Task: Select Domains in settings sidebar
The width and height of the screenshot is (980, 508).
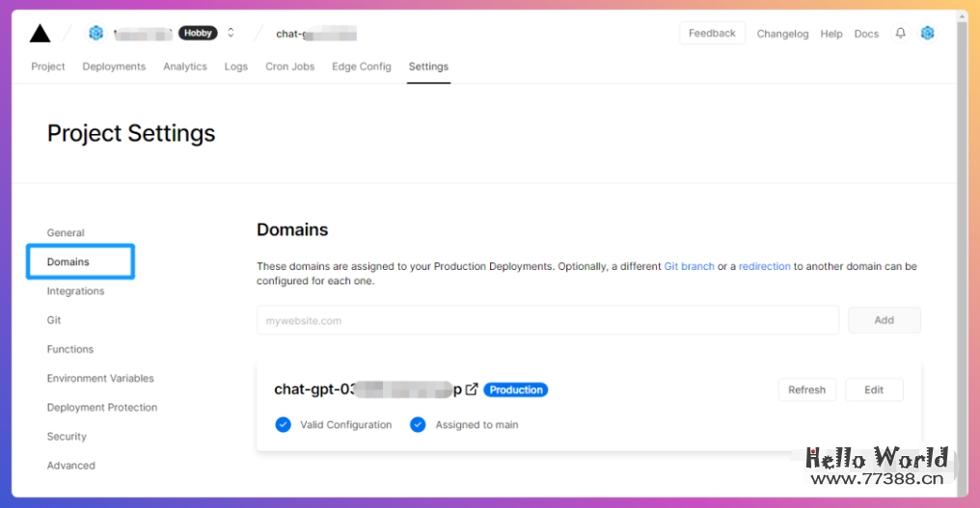Action: [68, 262]
